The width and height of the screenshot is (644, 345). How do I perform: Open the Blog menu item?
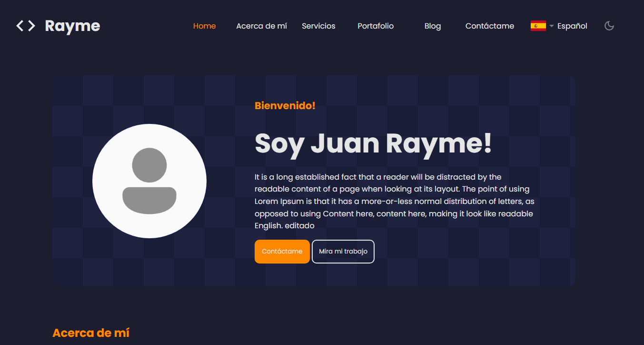pos(432,26)
